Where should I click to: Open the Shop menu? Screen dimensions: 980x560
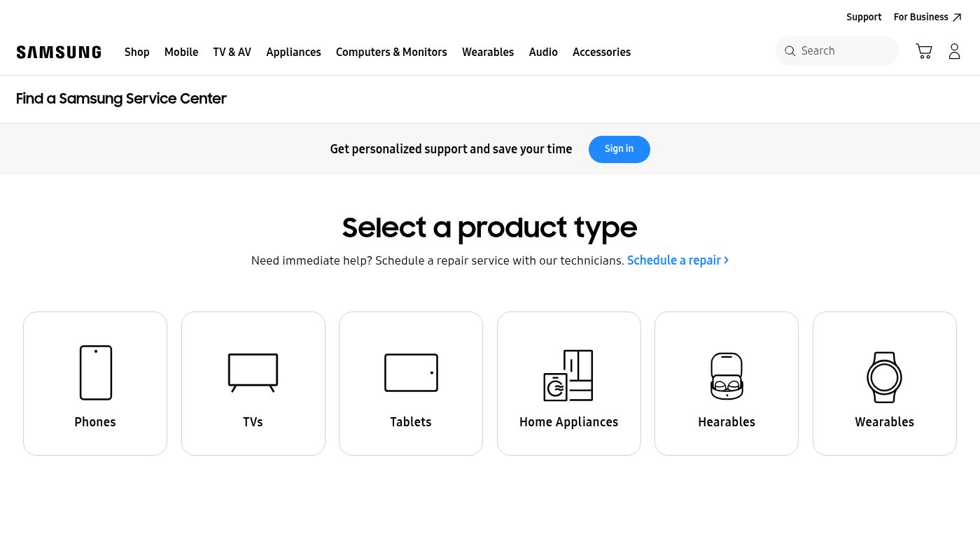coord(136,52)
